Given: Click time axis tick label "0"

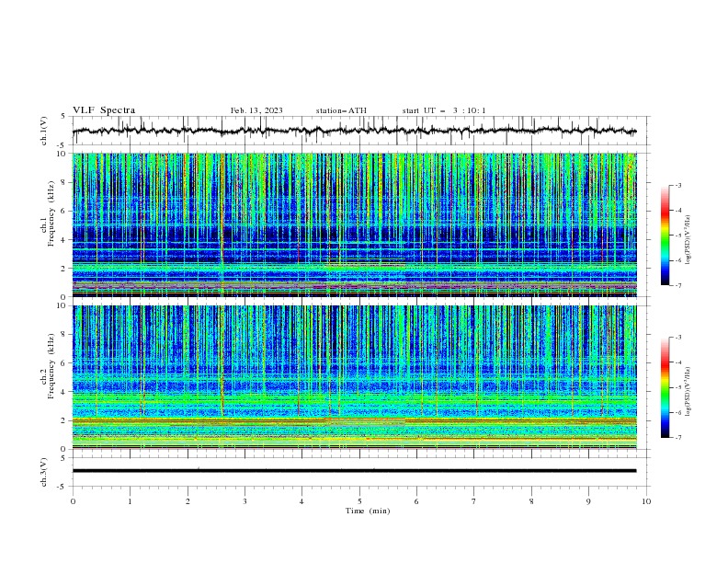Looking at the screenshot, I should pos(73,501).
